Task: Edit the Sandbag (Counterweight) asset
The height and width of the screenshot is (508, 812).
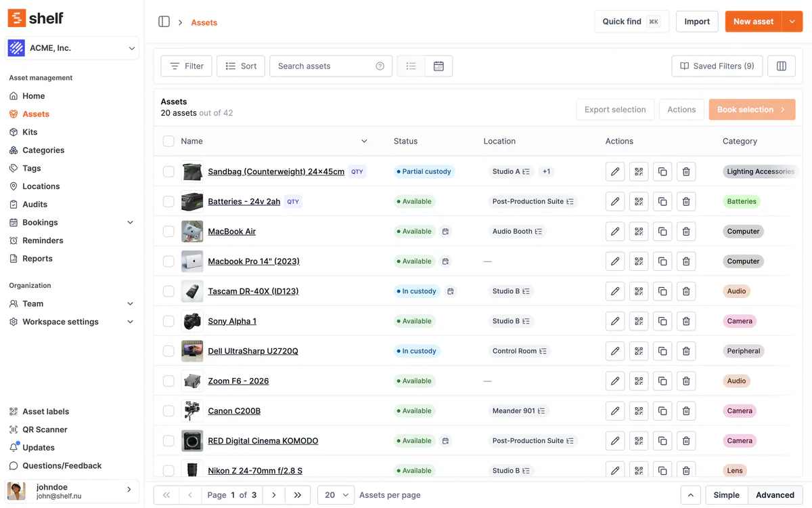Action: pos(615,171)
